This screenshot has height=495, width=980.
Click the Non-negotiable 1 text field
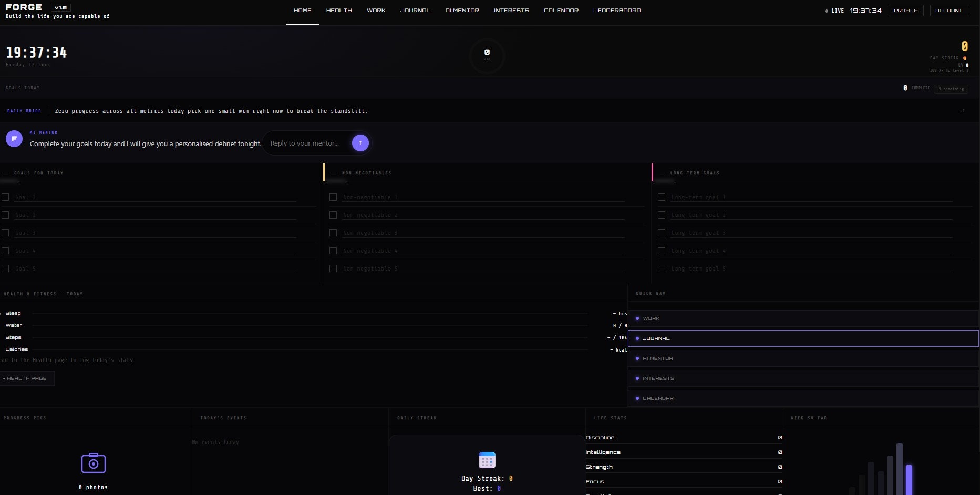pyautogui.click(x=483, y=197)
